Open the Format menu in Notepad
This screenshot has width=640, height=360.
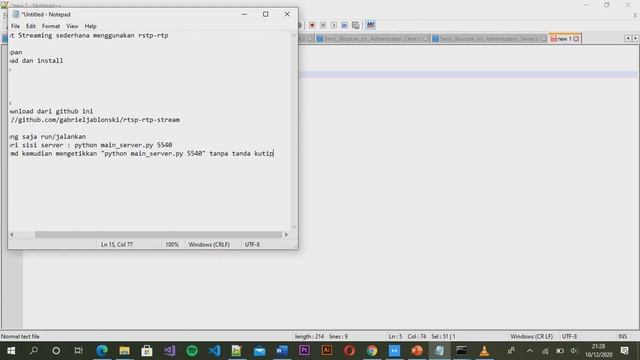click(51, 26)
